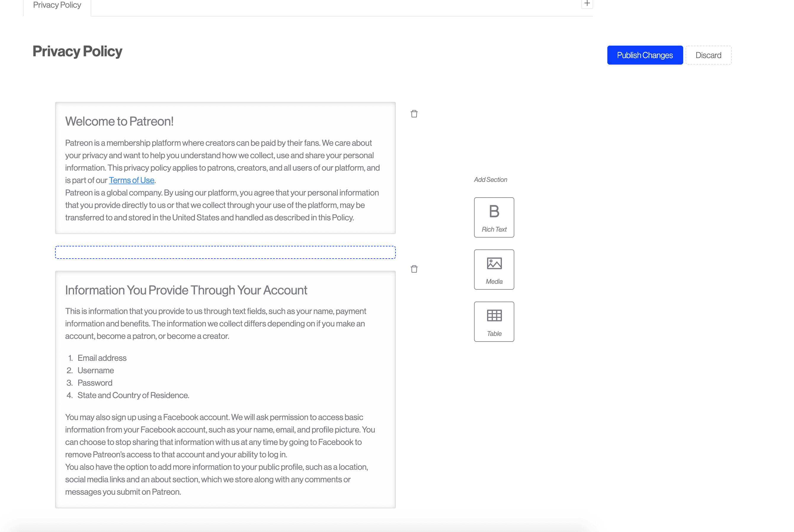This screenshot has height=532, width=794.
Task: Place cursor in Username list item
Action: click(x=96, y=370)
